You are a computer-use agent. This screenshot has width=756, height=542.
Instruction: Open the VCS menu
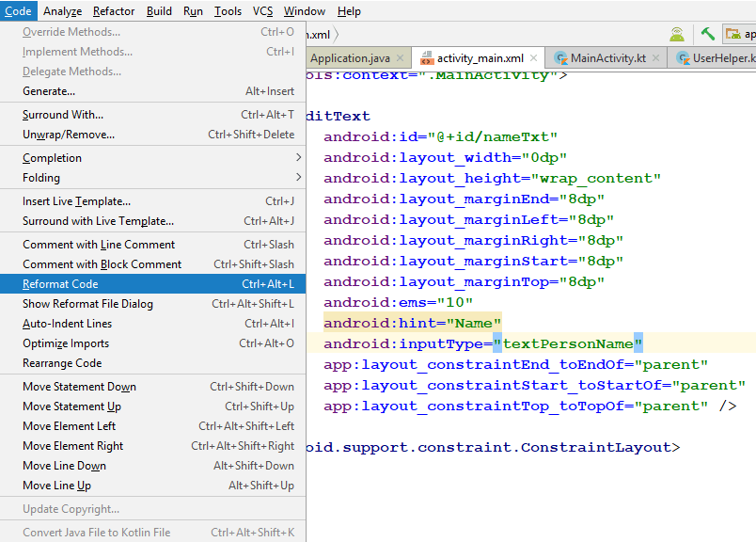[x=262, y=11]
